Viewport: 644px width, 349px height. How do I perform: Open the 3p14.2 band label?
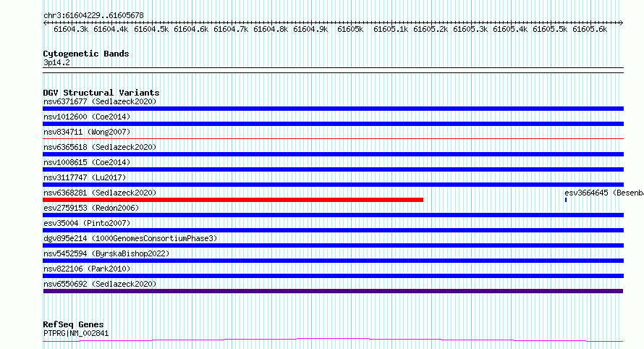(x=56, y=62)
